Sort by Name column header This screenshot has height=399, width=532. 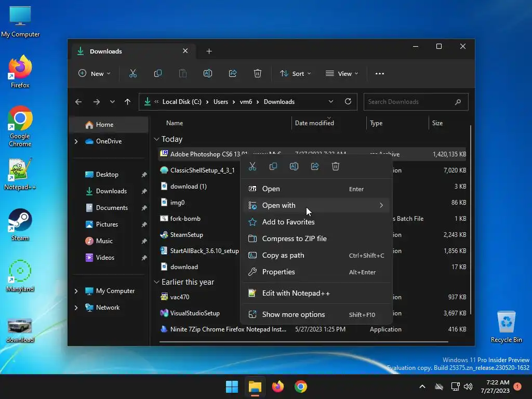[175, 123]
